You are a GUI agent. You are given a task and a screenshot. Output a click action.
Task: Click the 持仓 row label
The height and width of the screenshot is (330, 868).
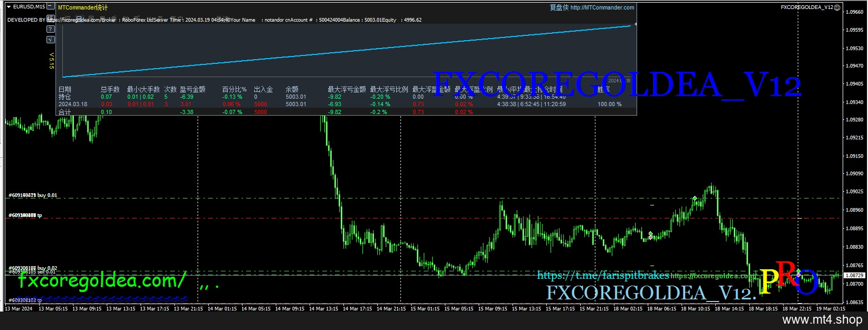pos(64,97)
